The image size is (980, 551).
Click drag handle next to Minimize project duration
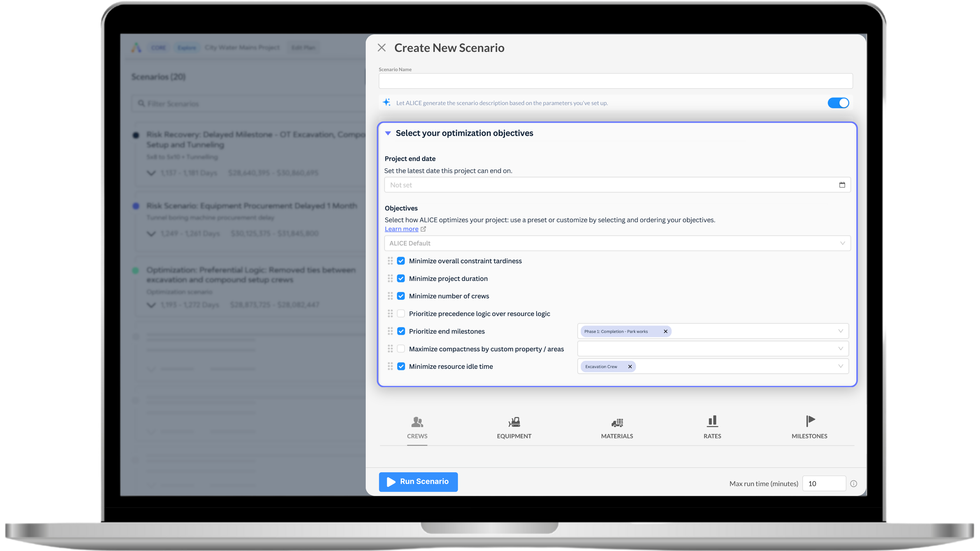tap(390, 278)
